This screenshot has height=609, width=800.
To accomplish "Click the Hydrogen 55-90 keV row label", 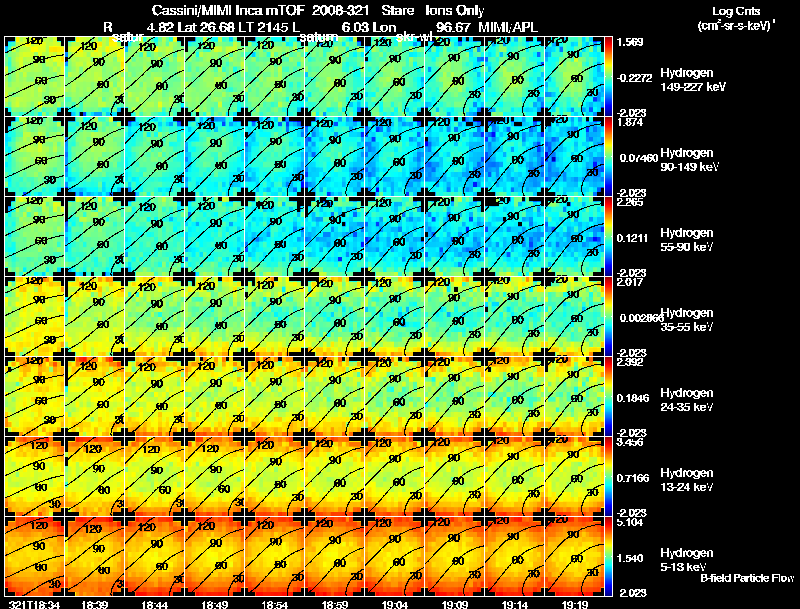I will pyautogui.click(x=687, y=240).
